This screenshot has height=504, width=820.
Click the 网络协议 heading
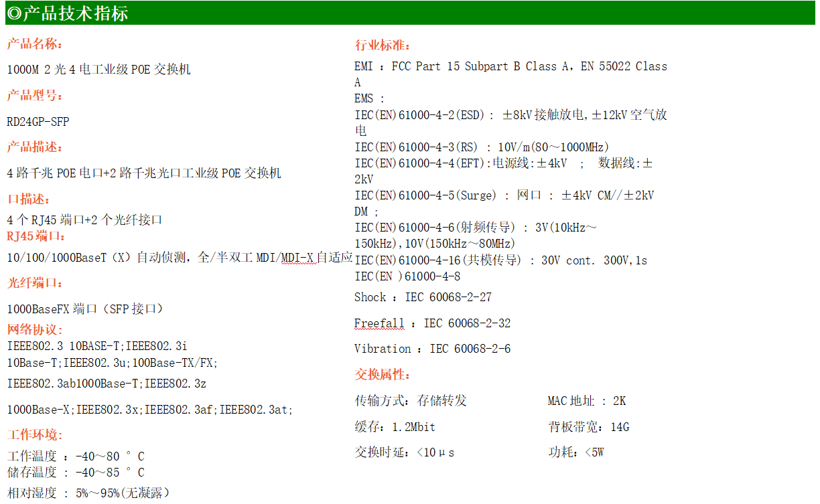pyautogui.click(x=34, y=329)
